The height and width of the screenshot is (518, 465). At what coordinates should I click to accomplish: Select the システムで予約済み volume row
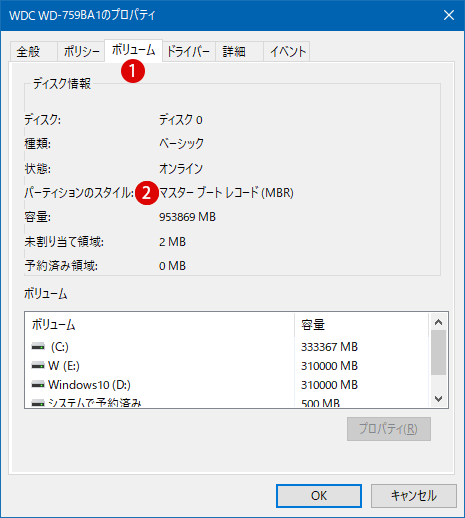point(227,402)
